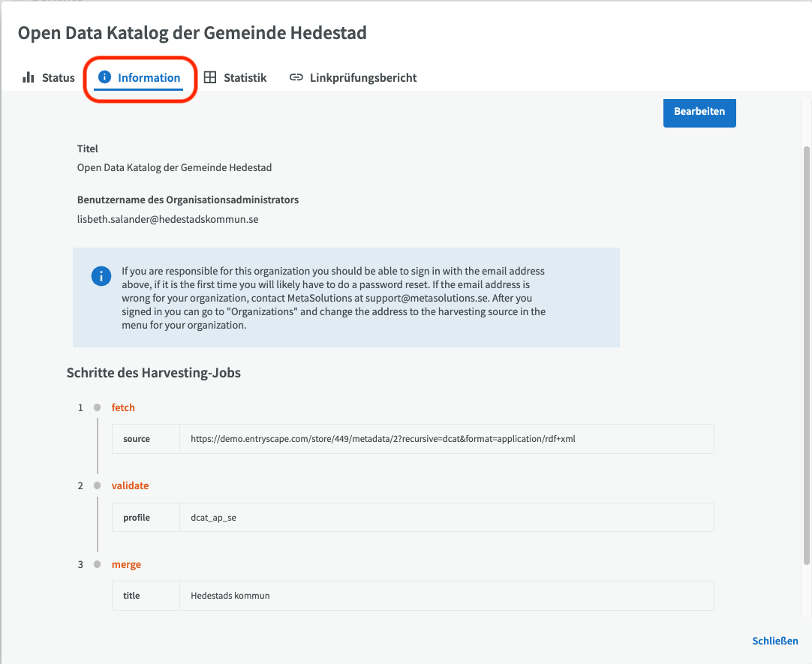Click the fetch step bullet marker
This screenshot has height=664, width=812.
[97, 407]
